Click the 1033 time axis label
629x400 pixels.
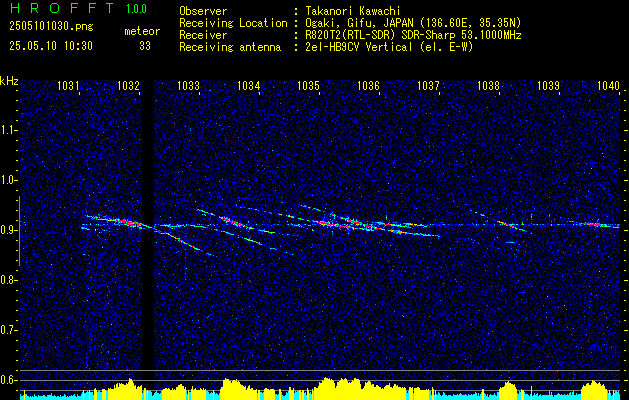pos(188,85)
